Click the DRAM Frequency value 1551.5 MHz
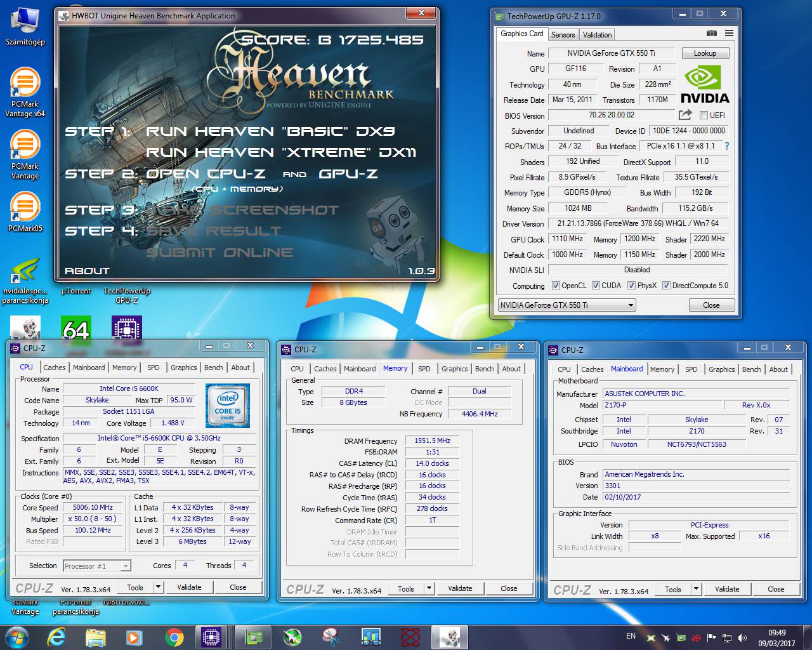This screenshot has height=650, width=812. (432, 441)
